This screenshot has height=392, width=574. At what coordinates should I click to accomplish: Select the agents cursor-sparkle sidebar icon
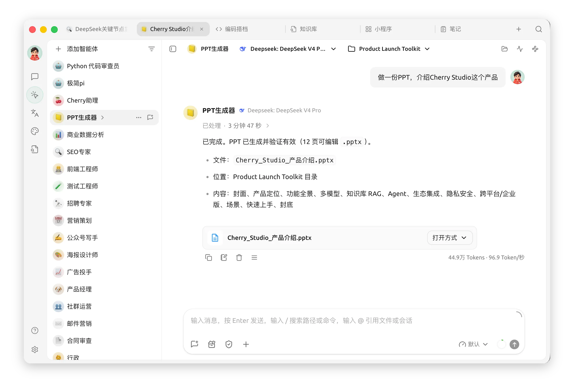click(x=35, y=95)
